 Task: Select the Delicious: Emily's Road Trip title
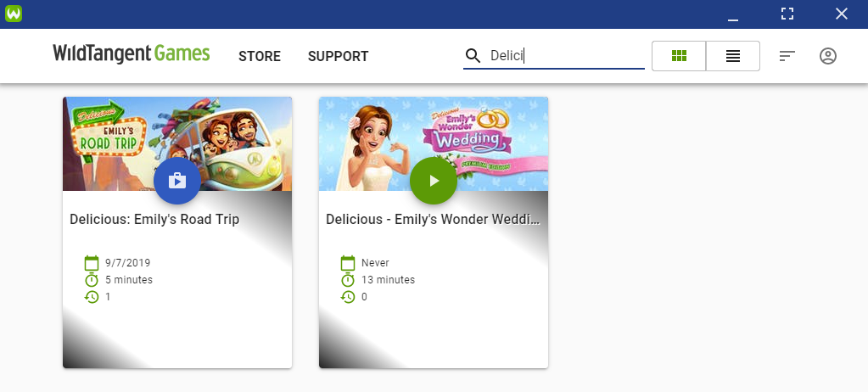(x=154, y=220)
